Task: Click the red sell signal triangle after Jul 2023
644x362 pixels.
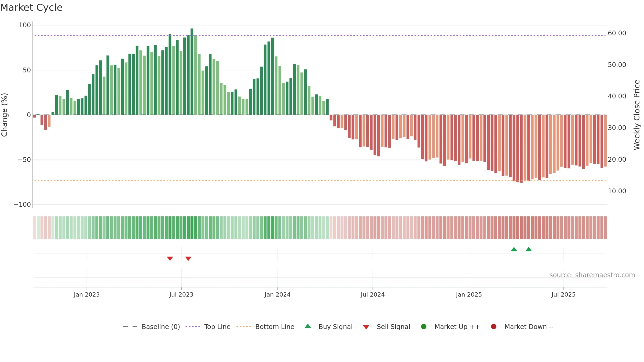Action: pyautogui.click(x=188, y=258)
